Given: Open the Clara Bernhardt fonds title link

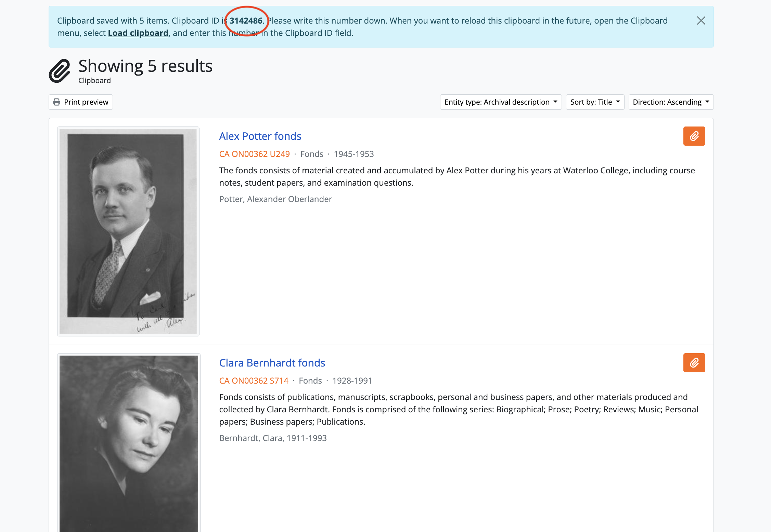Looking at the screenshot, I should click(272, 363).
